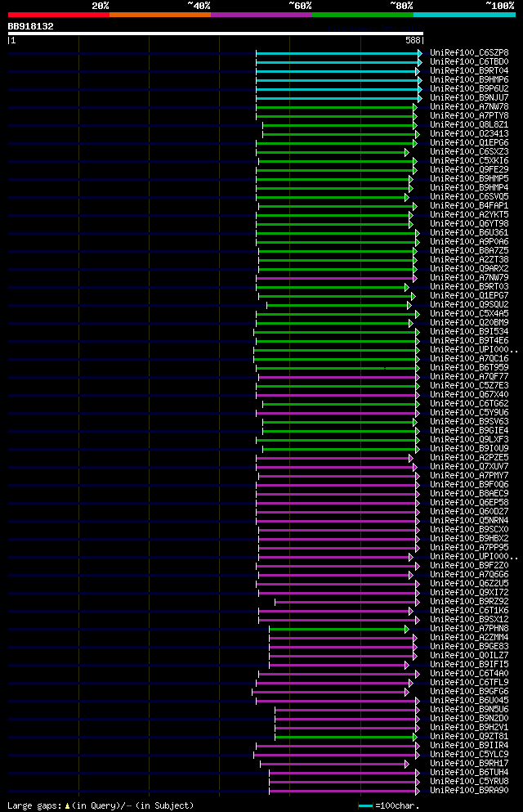Viewport: 523px width, 812px height.
Task: Click the cyan ~100% legend segment
Action: (x=464, y=15)
